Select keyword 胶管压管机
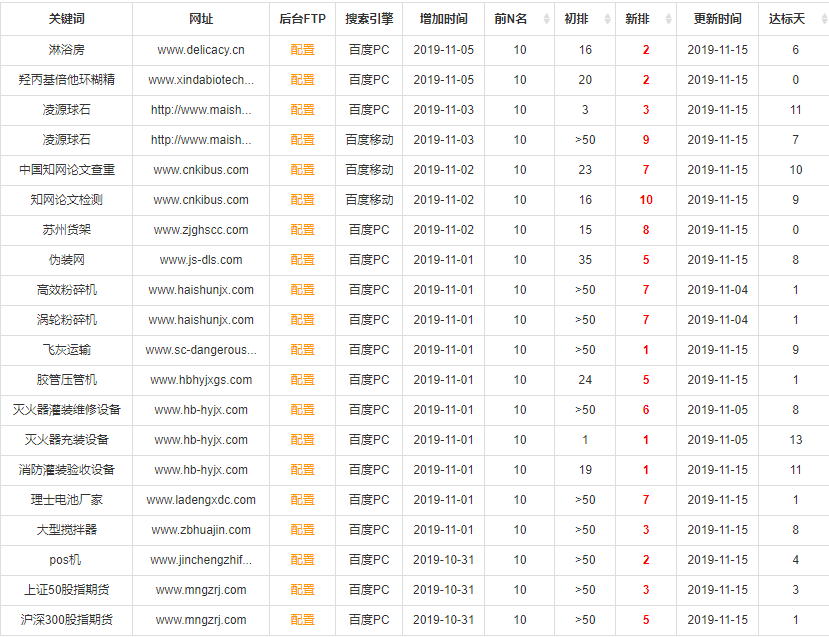This screenshot has height=637, width=829. [x=67, y=380]
